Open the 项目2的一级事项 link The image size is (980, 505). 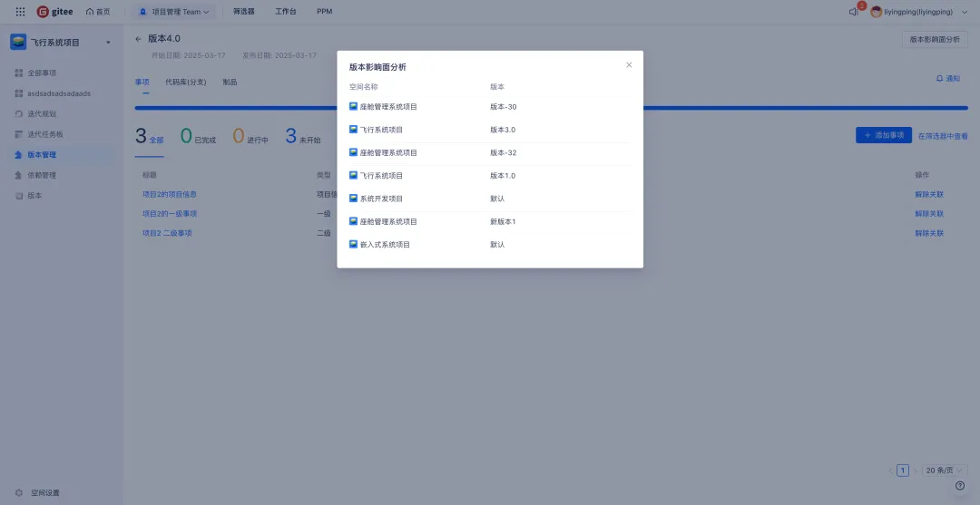(170, 213)
